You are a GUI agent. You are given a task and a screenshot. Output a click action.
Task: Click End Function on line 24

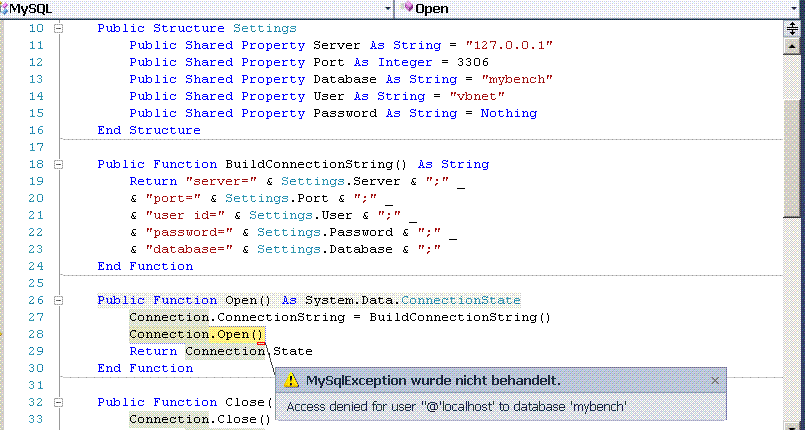[145, 266]
